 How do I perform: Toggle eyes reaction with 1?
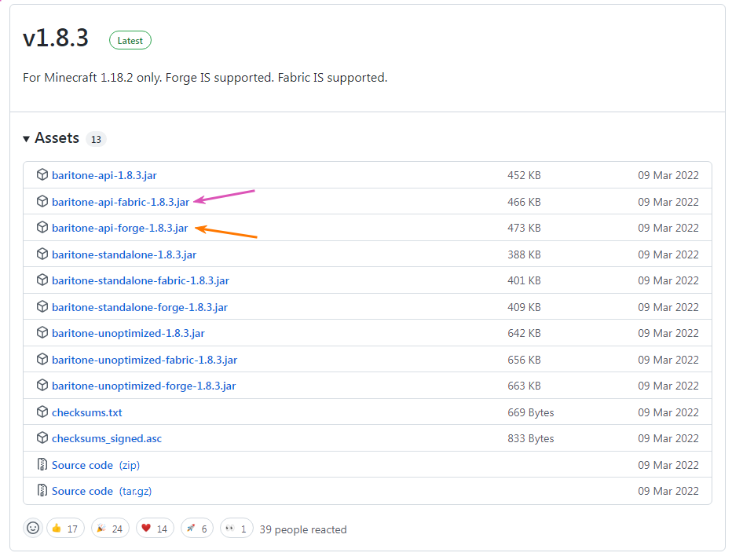pyautogui.click(x=236, y=529)
